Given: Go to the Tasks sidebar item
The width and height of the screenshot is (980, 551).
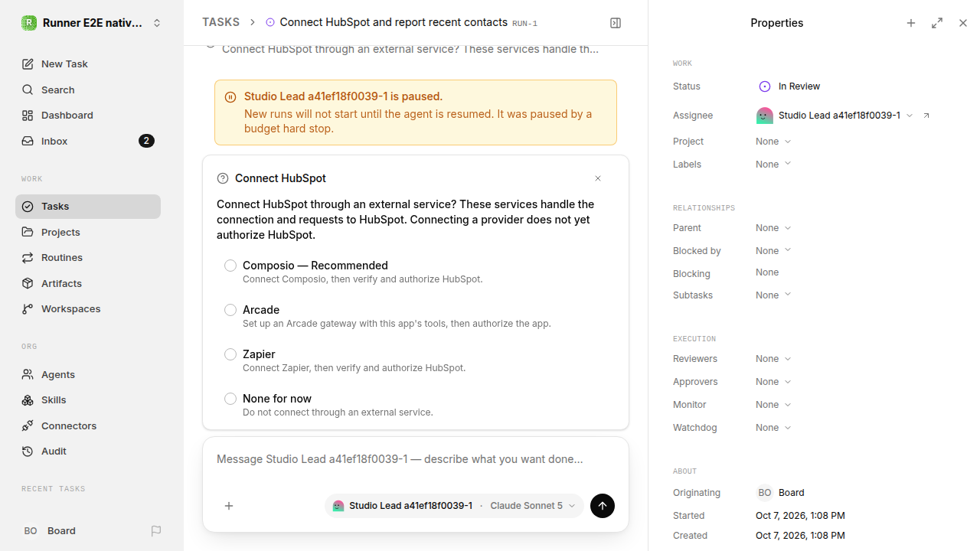Looking at the screenshot, I should point(88,207).
